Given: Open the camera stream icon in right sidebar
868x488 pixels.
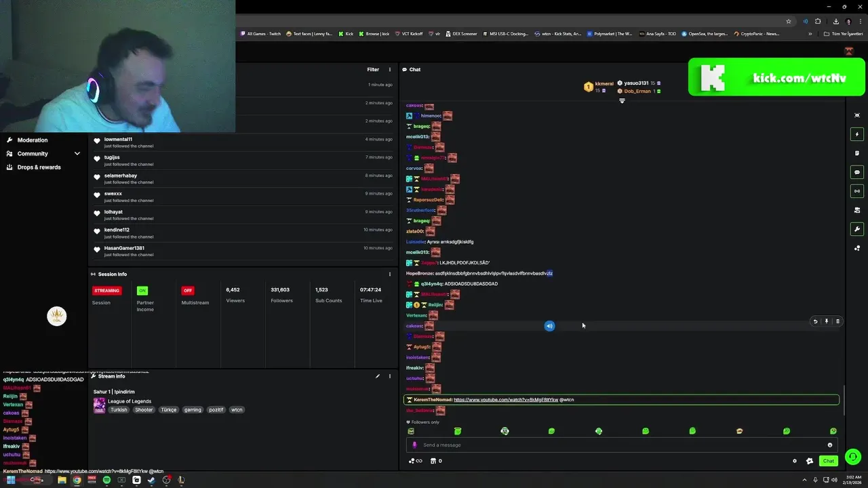Looking at the screenshot, I should (857, 210).
